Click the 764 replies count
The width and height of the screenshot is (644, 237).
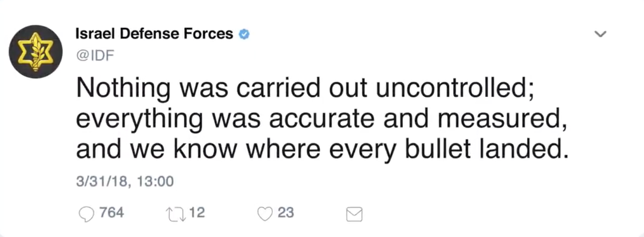[111, 213]
